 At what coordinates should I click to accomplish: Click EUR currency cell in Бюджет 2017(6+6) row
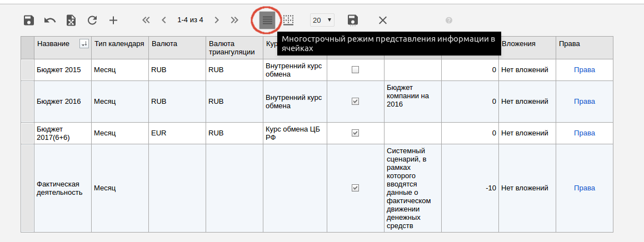click(x=177, y=133)
